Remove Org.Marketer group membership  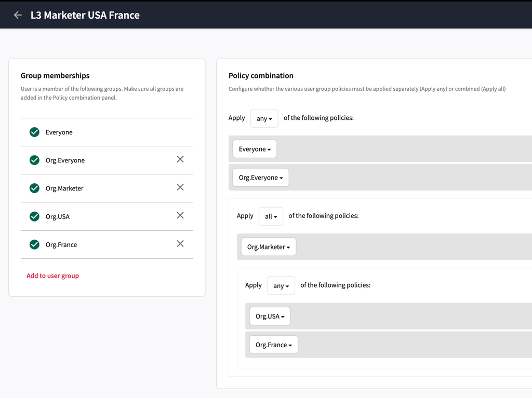click(180, 187)
